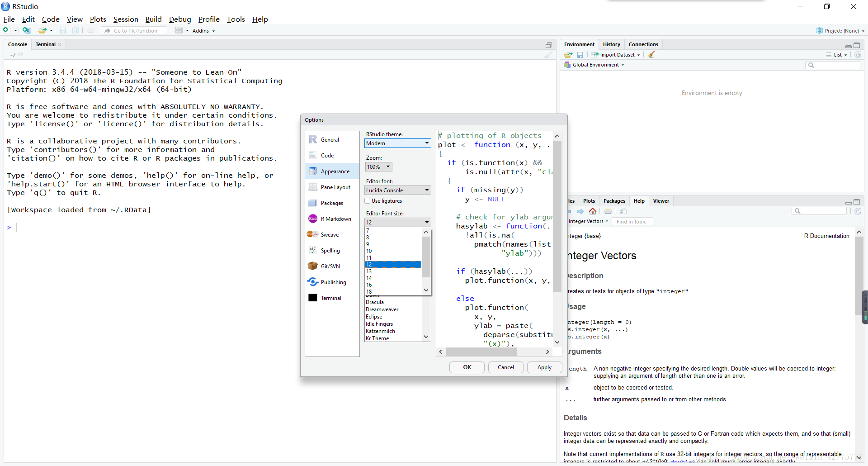This screenshot has width=868, height=466.
Task: Refresh the Help topic
Action: pos(858,211)
